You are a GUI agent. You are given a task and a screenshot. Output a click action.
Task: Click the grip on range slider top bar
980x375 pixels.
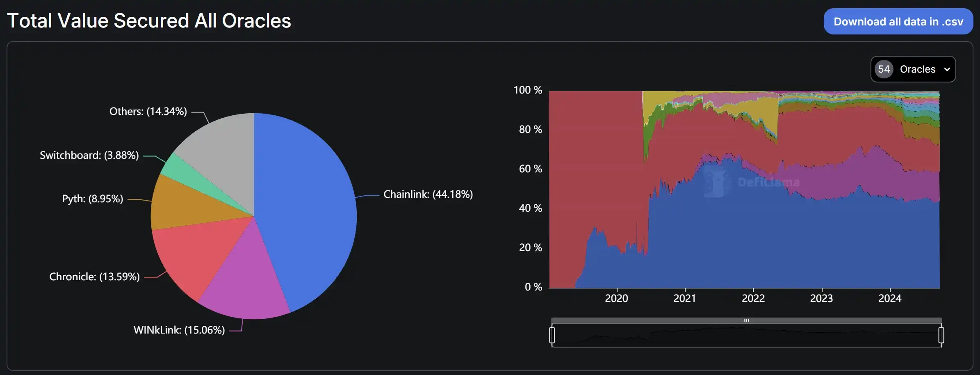tap(746, 320)
